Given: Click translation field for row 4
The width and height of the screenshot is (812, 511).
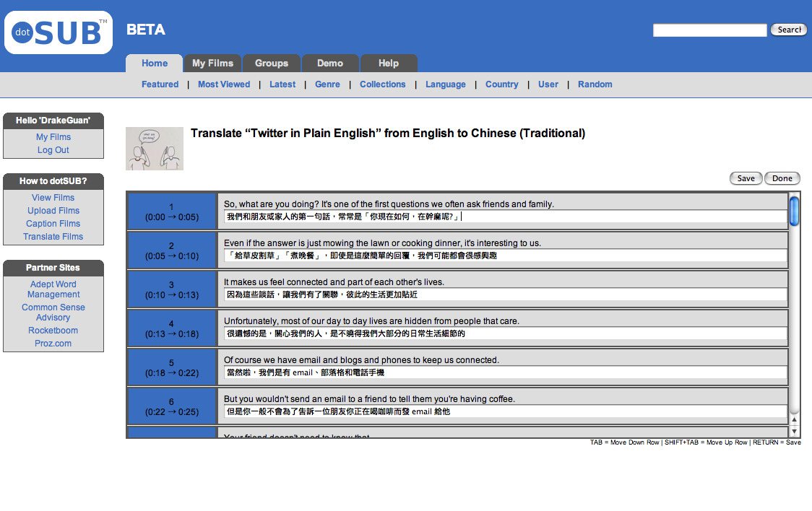Looking at the screenshot, I should [x=506, y=333].
